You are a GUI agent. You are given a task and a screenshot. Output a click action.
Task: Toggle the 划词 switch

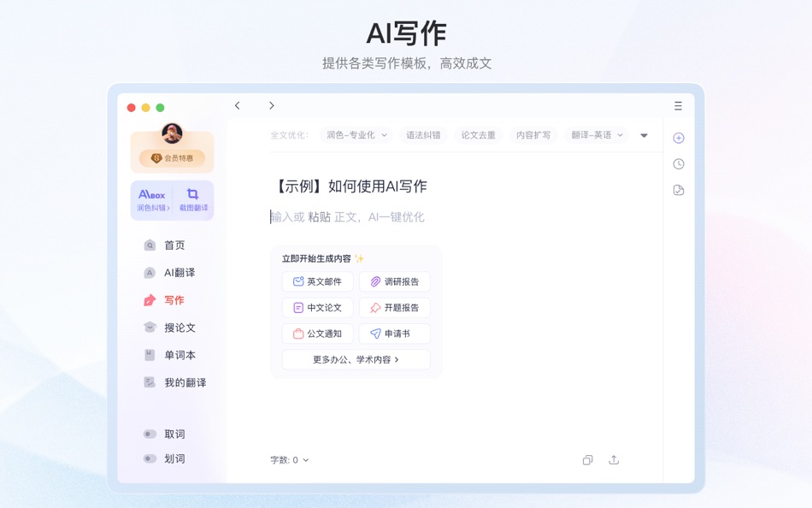click(150, 458)
